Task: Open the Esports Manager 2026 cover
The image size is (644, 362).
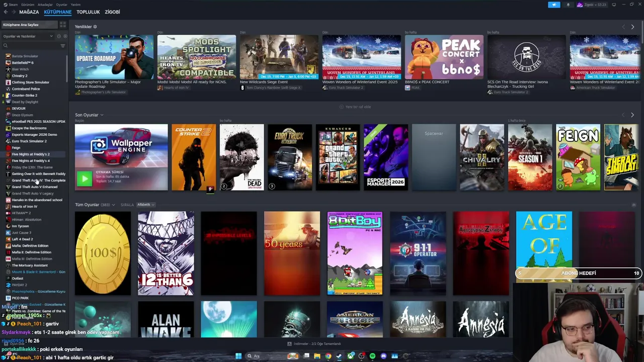Action: [x=386, y=157]
